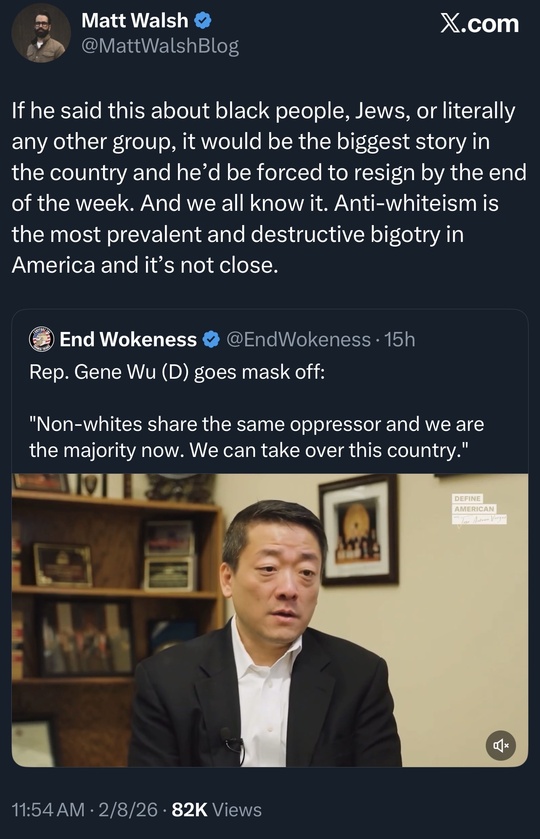Click the Define American watermark logo
Viewport: 540px width, 839px height.
(480, 509)
